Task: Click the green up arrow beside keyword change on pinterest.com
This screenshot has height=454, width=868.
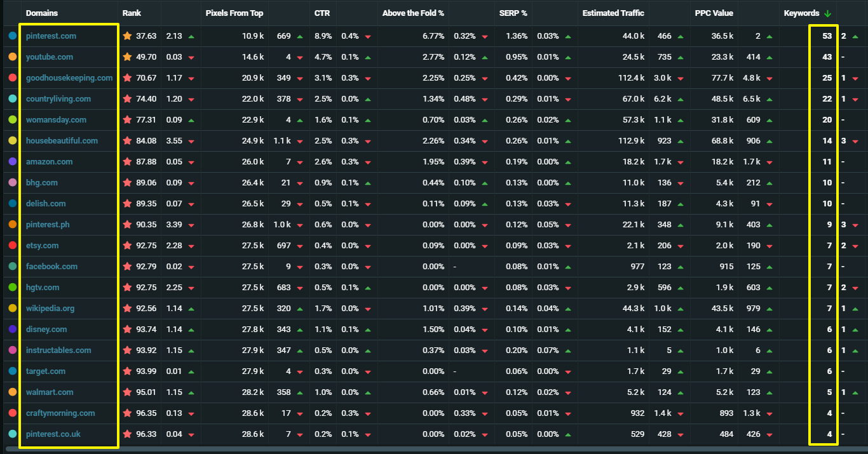Action: 855,37
